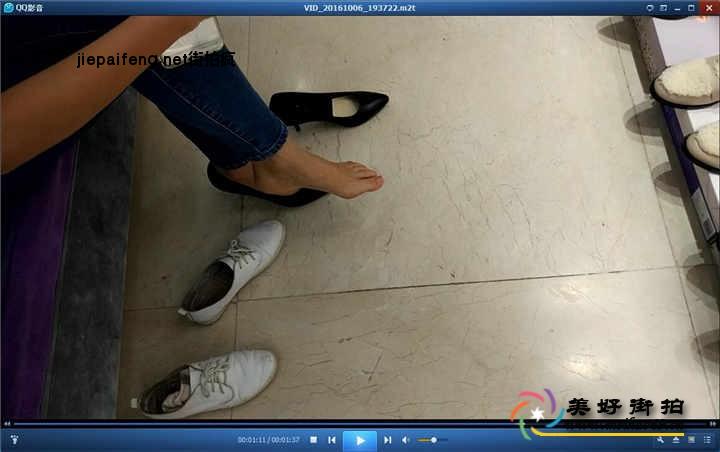Open the wrench toolbox icon
This screenshot has height=452, width=720.
point(661,440)
